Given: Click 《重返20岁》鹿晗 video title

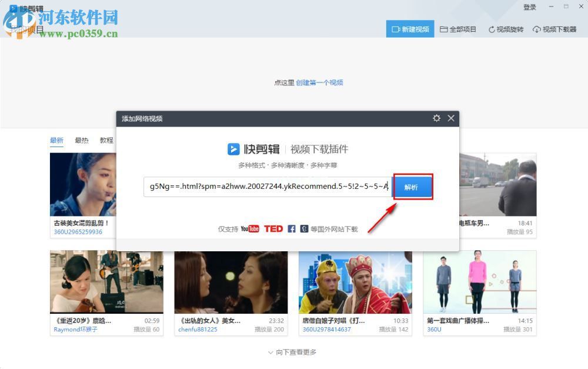Looking at the screenshot, I should pos(83,321).
